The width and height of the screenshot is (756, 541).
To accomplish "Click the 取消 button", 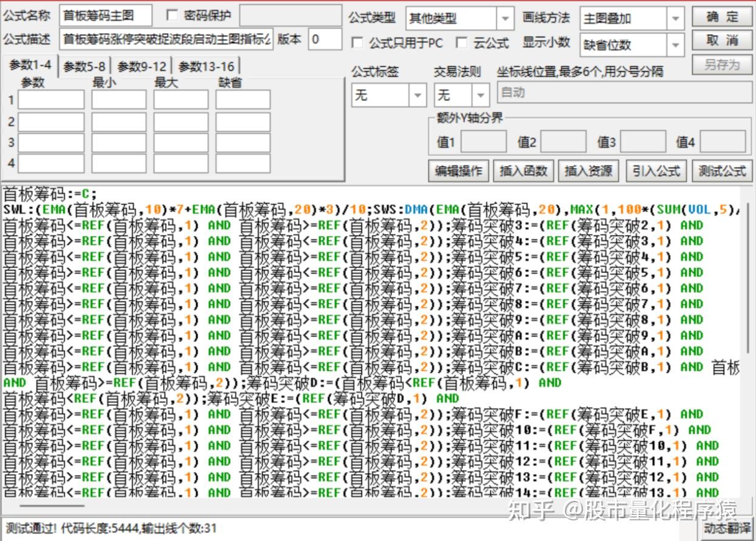I will coord(722,41).
